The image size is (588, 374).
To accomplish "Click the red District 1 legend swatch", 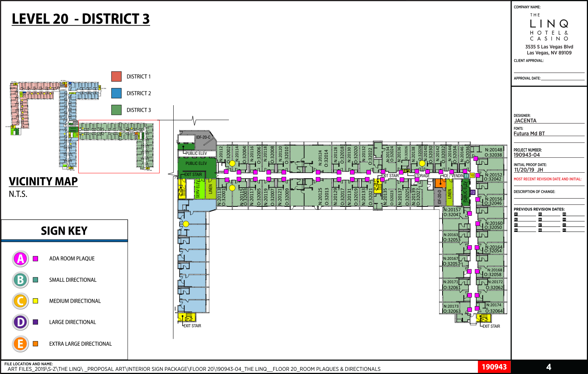I will point(116,77).
